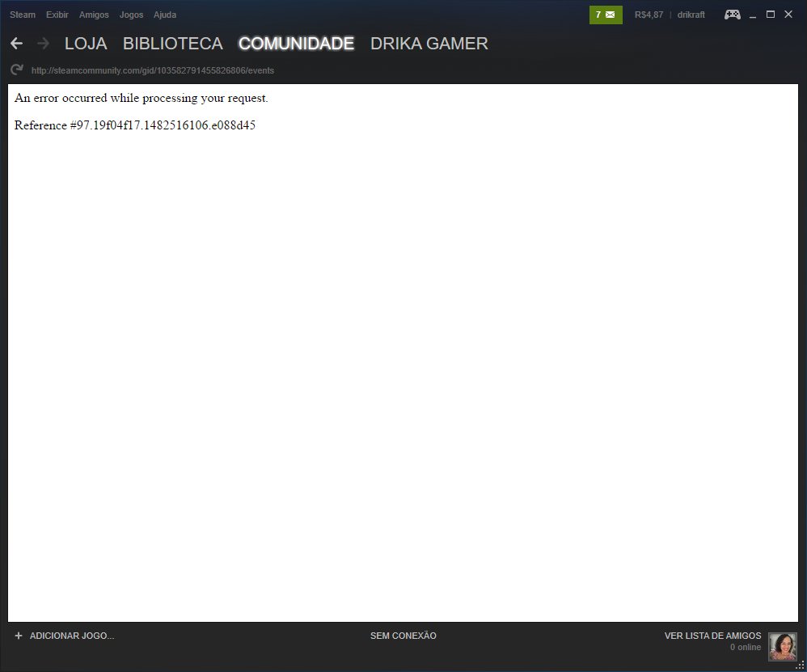
Task: Click the '0 online' friends count
Action: pyautogui.click(x=746, y=647)
